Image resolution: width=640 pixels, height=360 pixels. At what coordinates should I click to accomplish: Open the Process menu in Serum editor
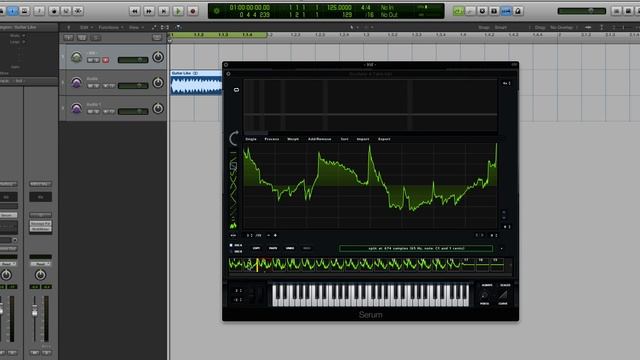272,139
